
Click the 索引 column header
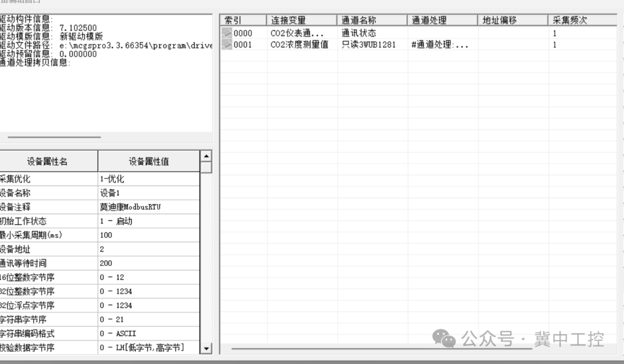[x=243, y=20]
